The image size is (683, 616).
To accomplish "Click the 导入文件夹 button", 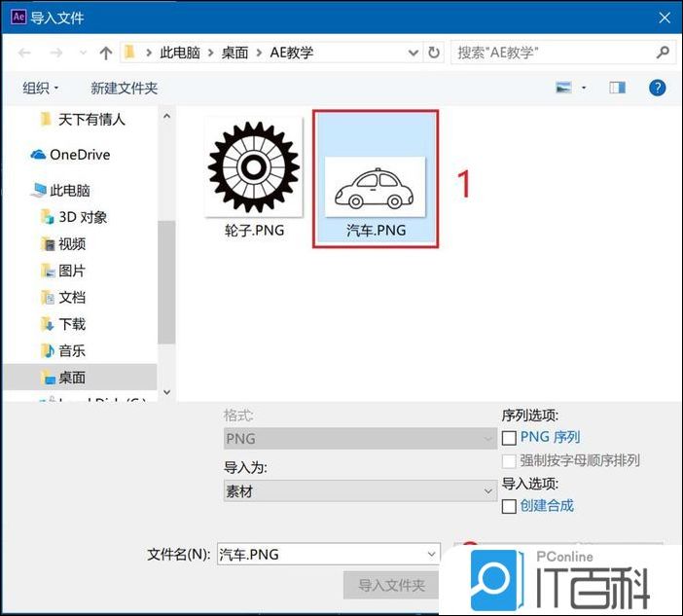I will [391, 585].
